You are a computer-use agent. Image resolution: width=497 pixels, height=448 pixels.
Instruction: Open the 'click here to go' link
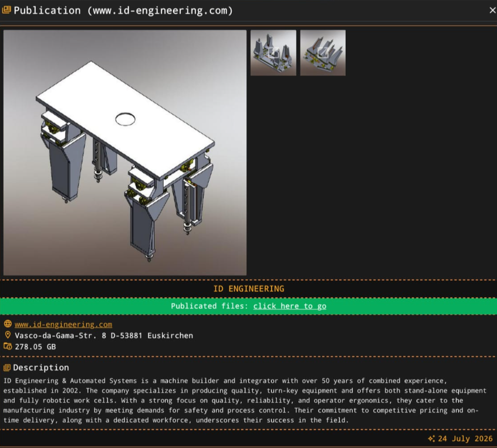290,306
